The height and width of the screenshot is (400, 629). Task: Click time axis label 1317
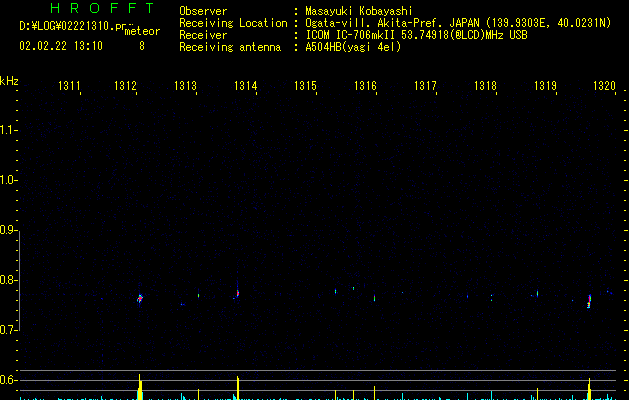pyautogui.click(x=425, y=86)
